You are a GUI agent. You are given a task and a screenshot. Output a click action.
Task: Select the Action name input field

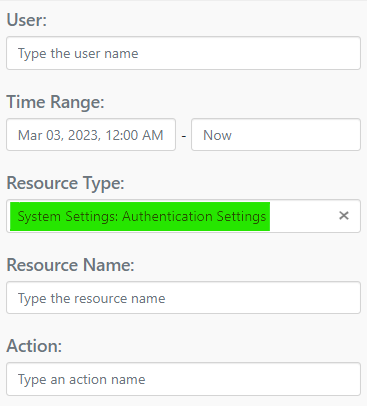coord(183,379)
